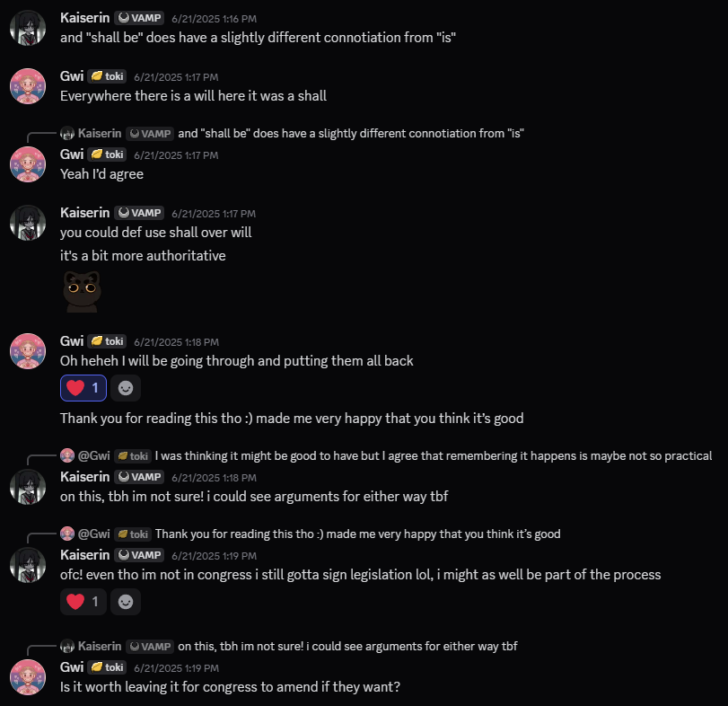Click Gwi's avatar beside the "Oh heheh" message
728x706 pixels.
pyautogui.click(x=27, y=350)
